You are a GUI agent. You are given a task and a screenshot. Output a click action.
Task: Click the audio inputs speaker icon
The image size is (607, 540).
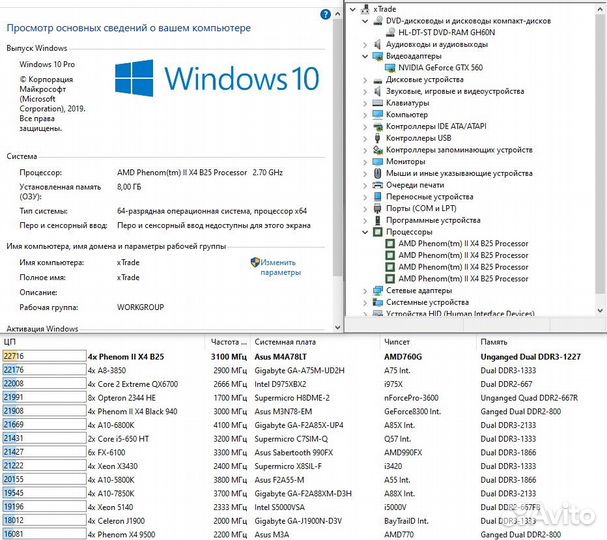click(377, 44)
